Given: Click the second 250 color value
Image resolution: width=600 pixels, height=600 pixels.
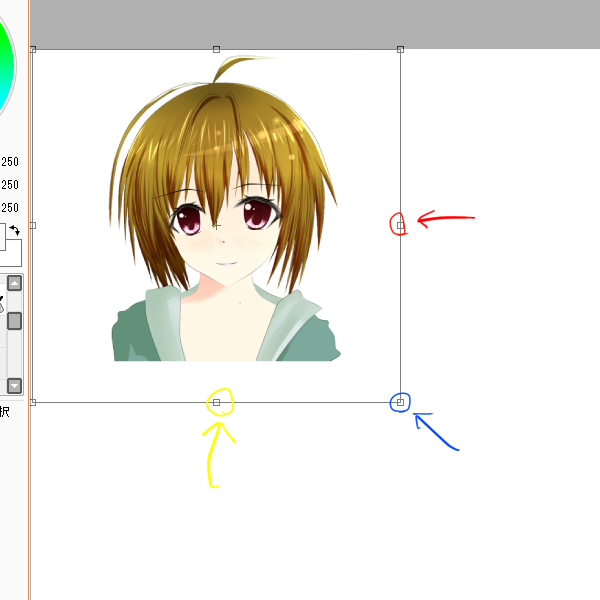Looking at the screenshot, I should point(10,184).
